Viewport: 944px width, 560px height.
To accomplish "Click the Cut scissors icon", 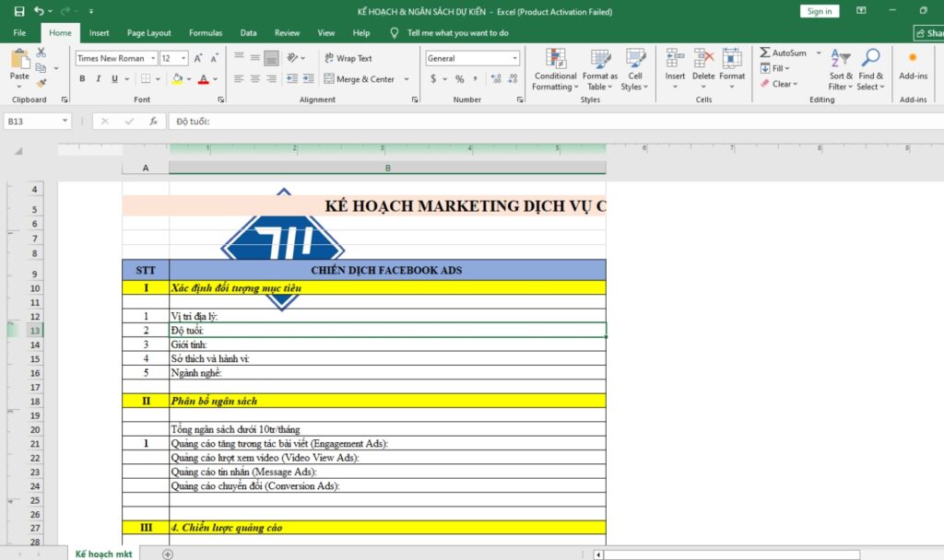I will click(41, 53).
